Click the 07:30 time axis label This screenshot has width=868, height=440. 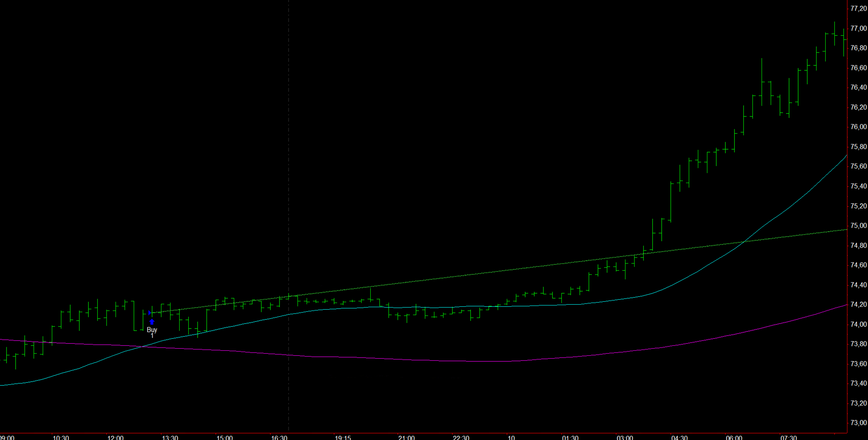click(x=788, y=438)
